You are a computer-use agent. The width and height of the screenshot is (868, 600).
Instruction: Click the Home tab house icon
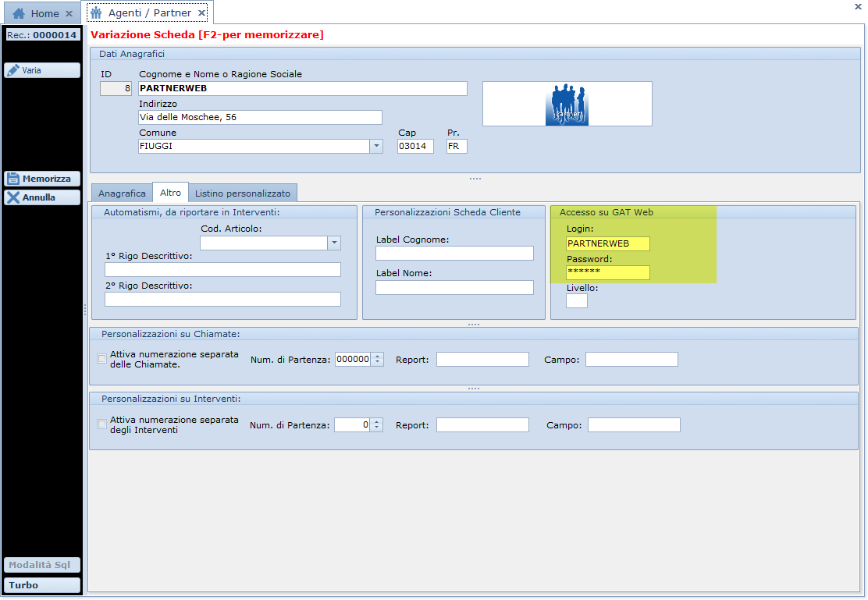(x=18, y=13)
